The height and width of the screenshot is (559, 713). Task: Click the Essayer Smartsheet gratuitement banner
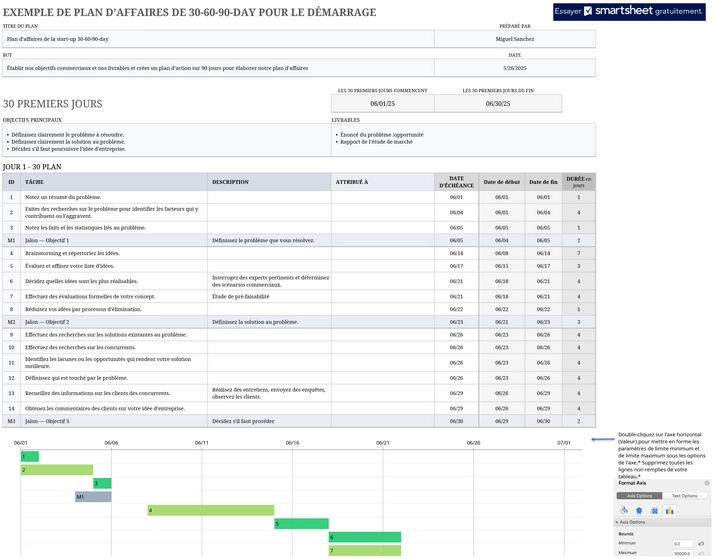[x=629, y=12]
